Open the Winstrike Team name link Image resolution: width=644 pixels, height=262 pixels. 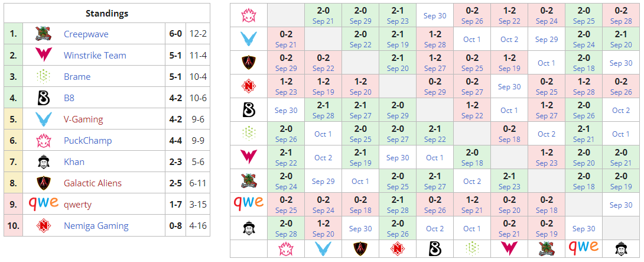tap(95, 56)
